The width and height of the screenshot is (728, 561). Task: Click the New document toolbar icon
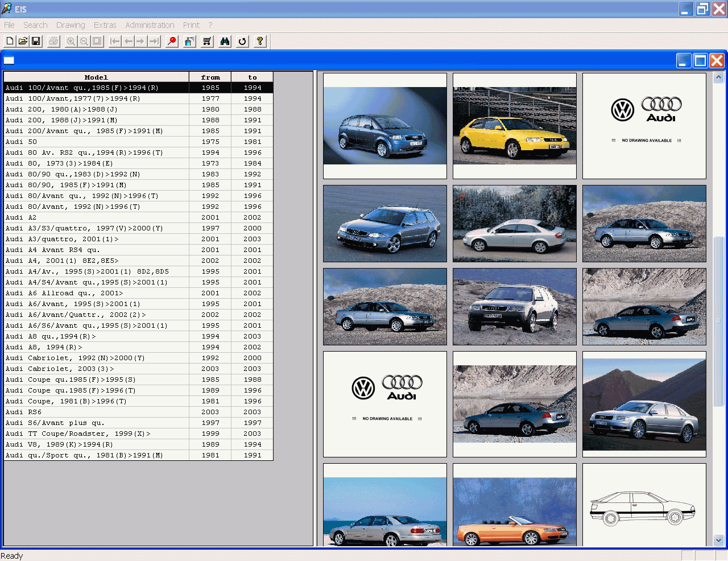tap(10, 41)
